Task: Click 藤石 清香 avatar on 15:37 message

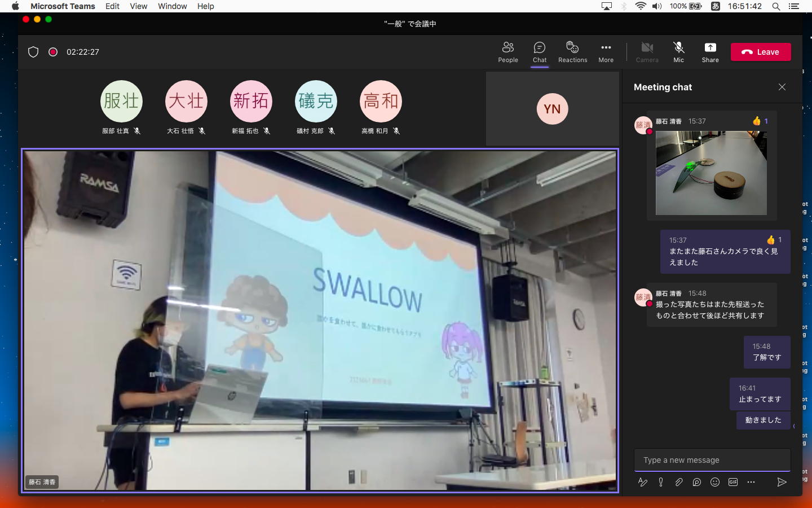Action: point(643,125)
